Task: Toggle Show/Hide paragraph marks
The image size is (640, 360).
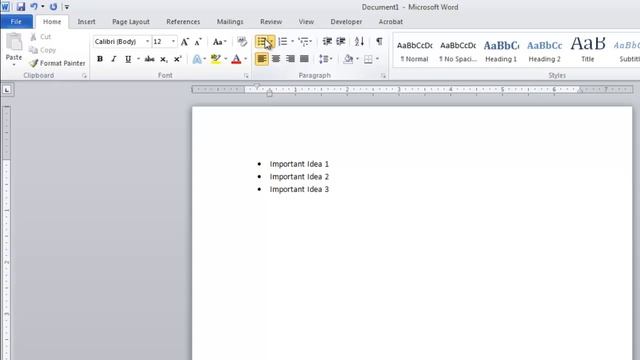Action: [379, 42]
